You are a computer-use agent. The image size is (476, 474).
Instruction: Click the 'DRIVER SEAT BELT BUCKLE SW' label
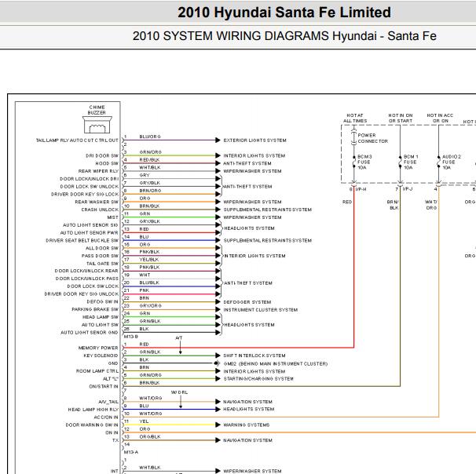coord(82,240)
